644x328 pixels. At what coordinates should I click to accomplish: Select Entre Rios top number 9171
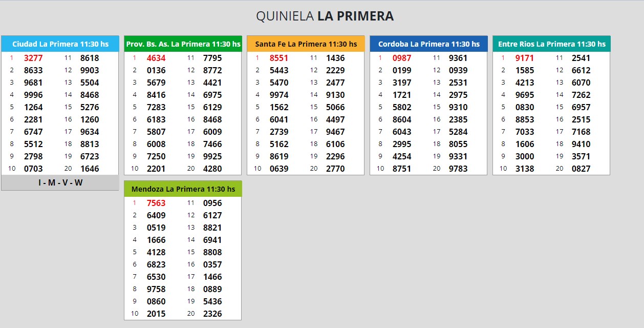click(525, 58)
